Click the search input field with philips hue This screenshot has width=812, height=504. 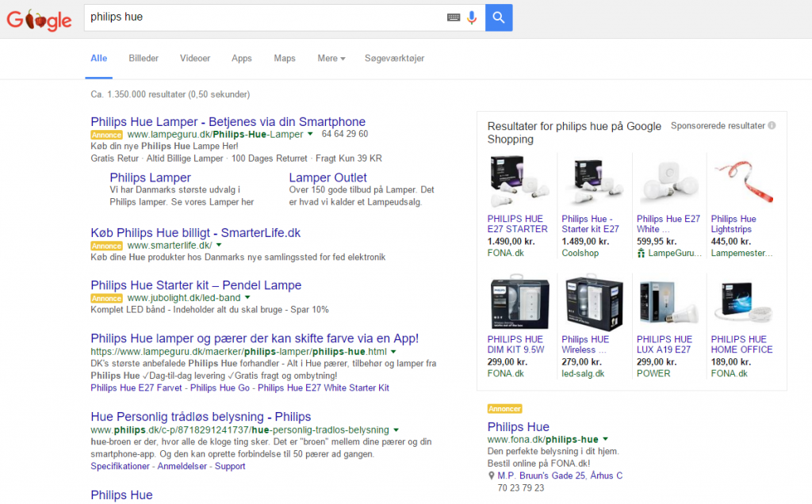click(x=266, y=17)
